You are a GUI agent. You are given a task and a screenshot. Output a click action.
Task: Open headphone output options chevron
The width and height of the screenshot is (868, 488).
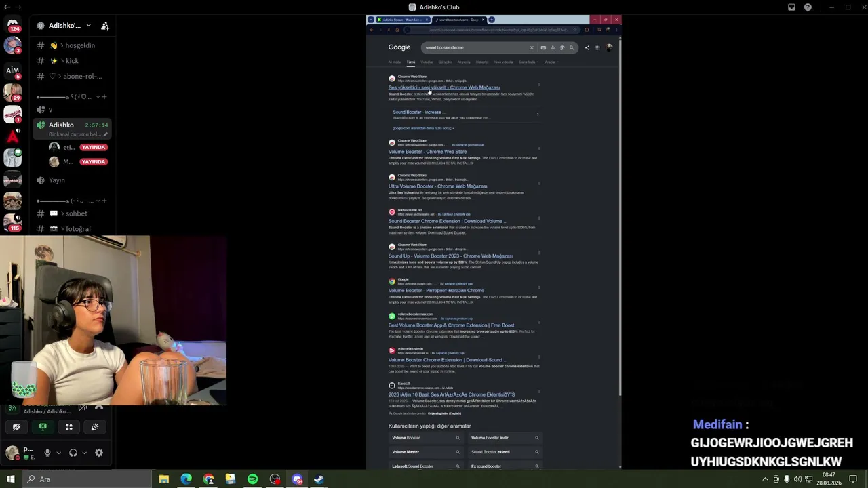tap(84, 453)
